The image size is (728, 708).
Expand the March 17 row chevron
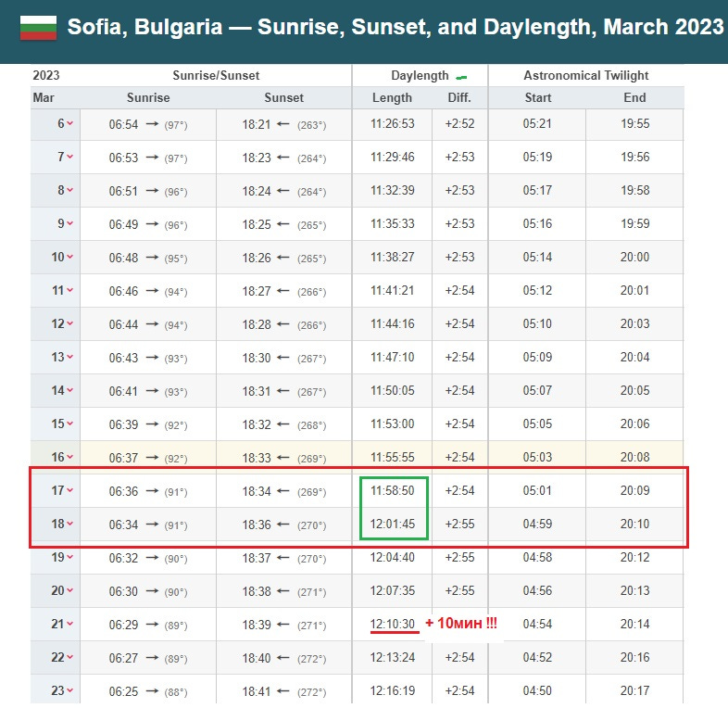click(x=69, y=490)
